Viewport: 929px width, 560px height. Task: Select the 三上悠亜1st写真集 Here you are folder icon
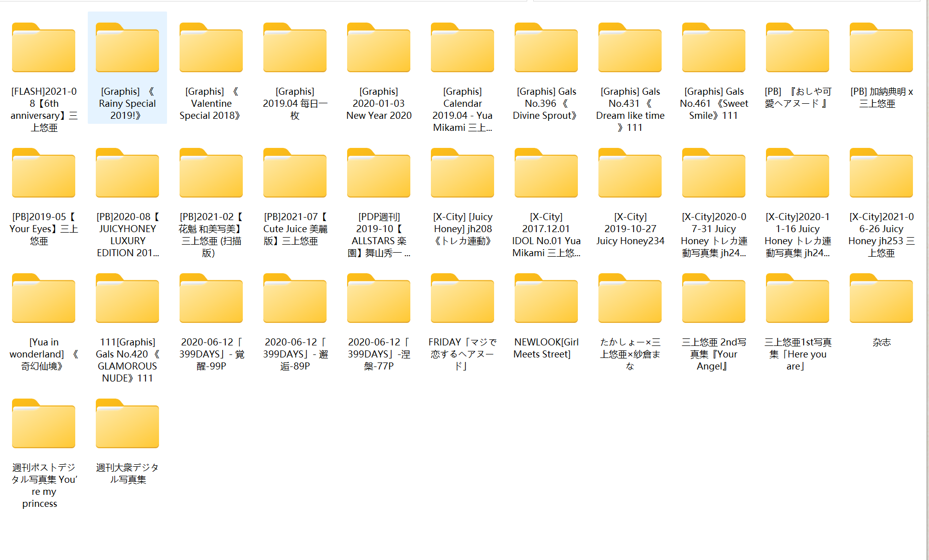point(798,298)
